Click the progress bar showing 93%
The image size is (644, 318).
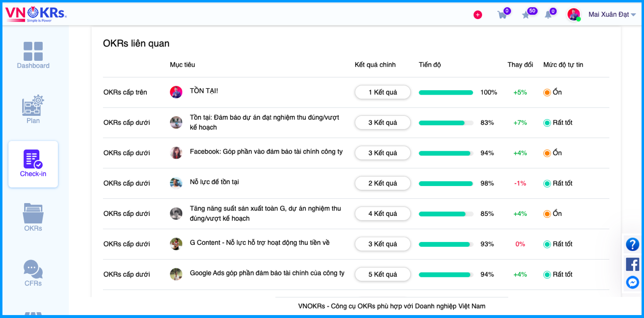tap(446, 244)
